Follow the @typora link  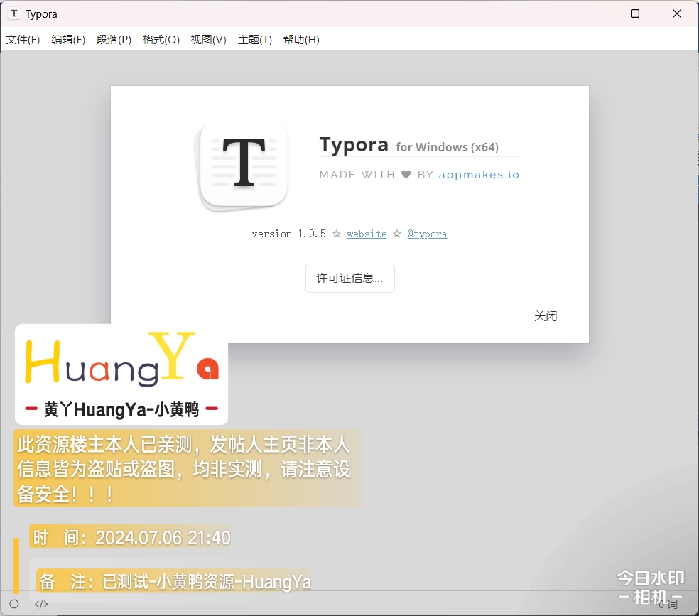(427, 234)
